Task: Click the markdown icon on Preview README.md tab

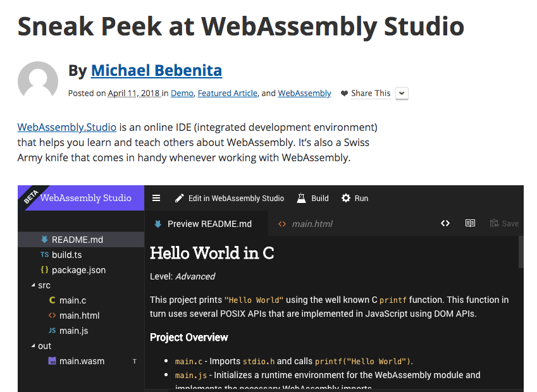Action: (158, 224)
